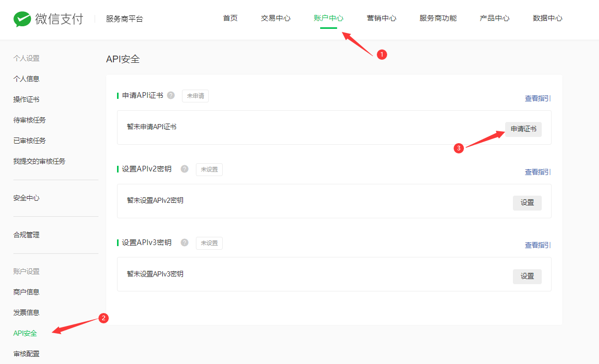The image size is (599, 364).
Task: Open 查看指引 link for APIv3密钥
Action: pos(537,245)
